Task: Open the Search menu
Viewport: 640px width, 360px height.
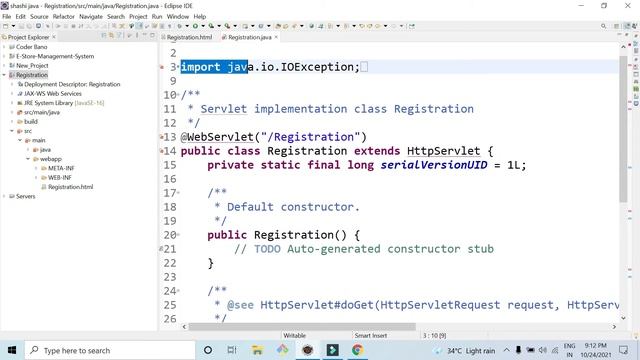Action: point(116,16)
